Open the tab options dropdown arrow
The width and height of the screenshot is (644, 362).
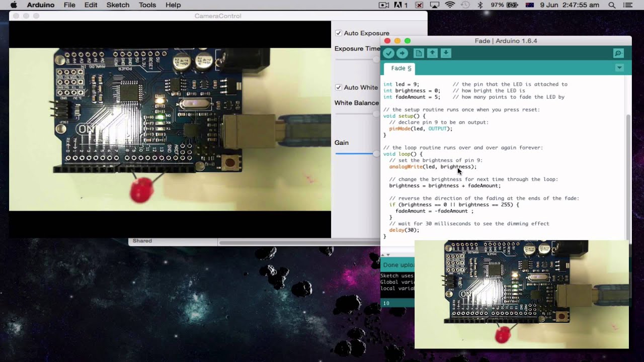619,68
